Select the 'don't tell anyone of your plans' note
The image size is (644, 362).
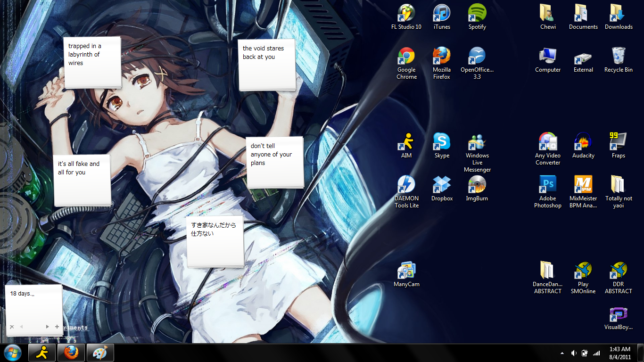pyautogui.click(x=274, y=162)
